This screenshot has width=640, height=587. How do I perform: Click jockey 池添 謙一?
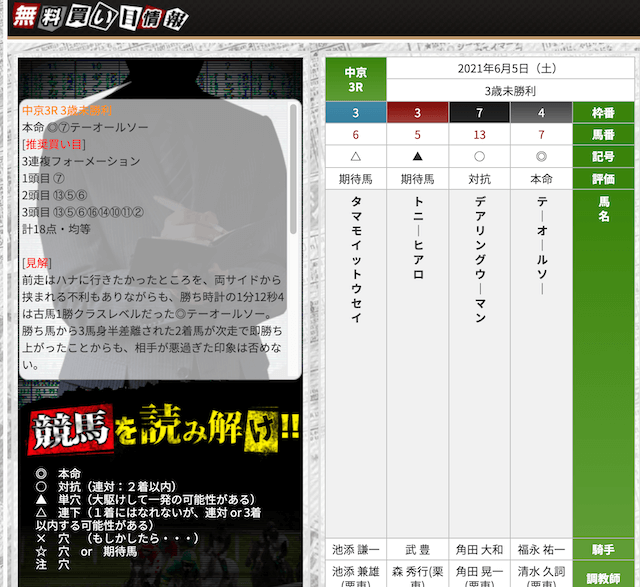coord(356,550)
